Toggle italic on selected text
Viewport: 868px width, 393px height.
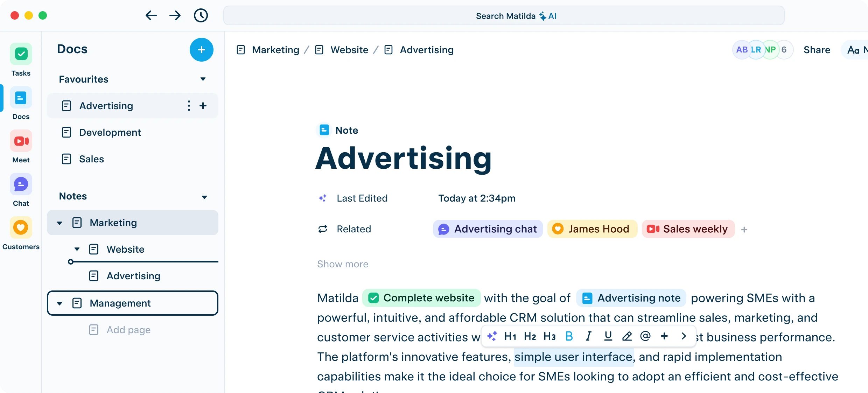coord(589,336)
